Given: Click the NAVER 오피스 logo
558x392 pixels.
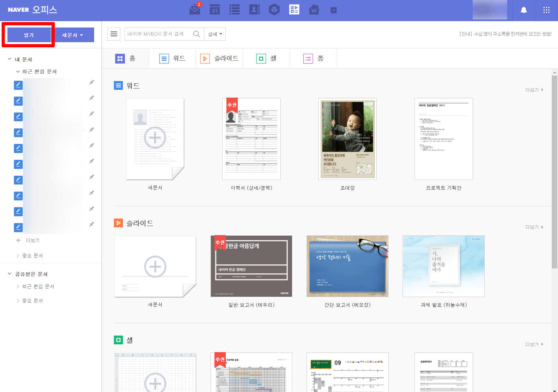Looking at the screenshot, I should (x=32, y=9).
